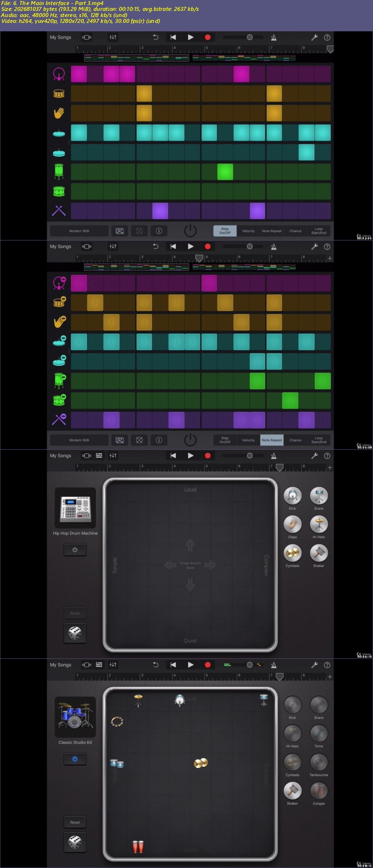Screen dimensions: 373x868
Task: Tap the Kick drum icon beside the Hip Hop pad
Action: [x=292, y=495]
